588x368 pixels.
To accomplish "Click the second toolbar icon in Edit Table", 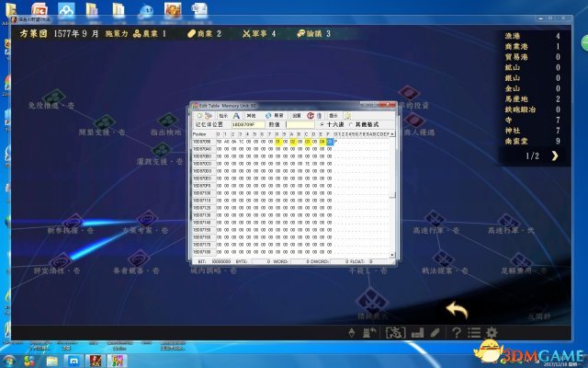I will coord(209,115).
